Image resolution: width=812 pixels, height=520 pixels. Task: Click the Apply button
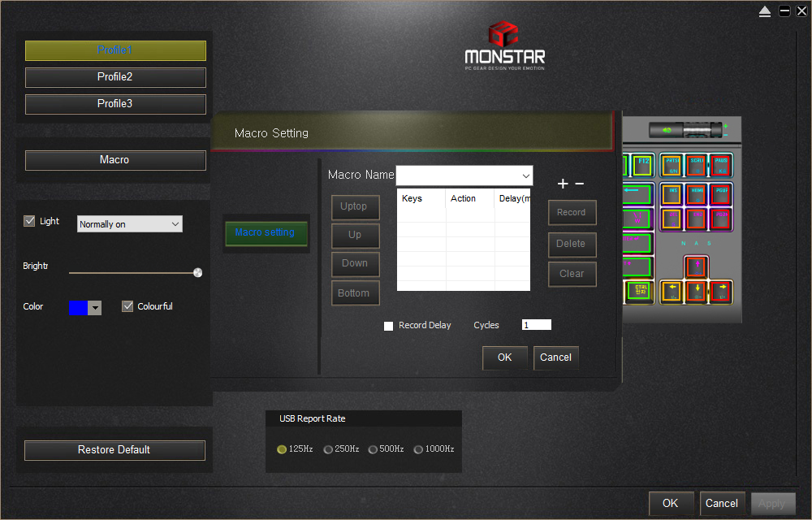772,503
